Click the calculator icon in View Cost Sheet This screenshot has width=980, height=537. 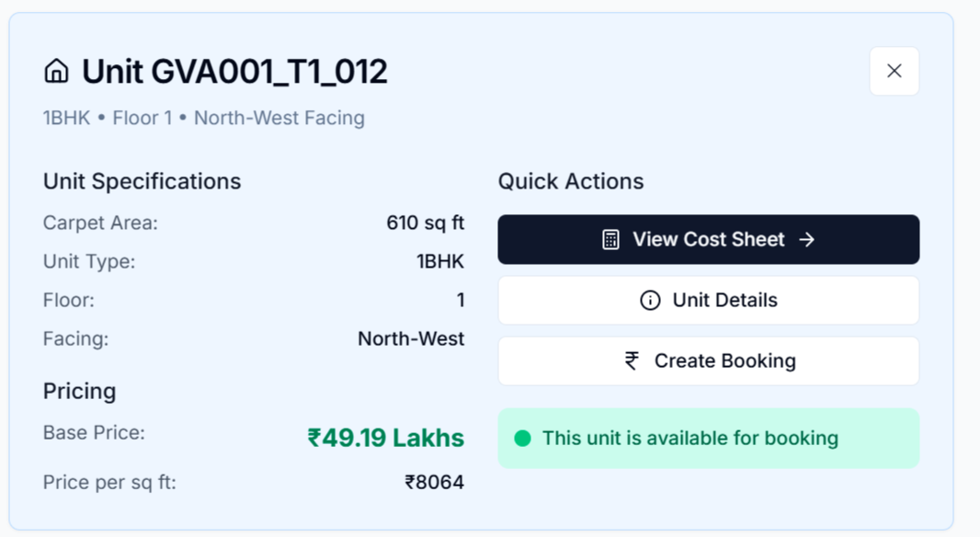pyautogui.click(x=610, y=240)
